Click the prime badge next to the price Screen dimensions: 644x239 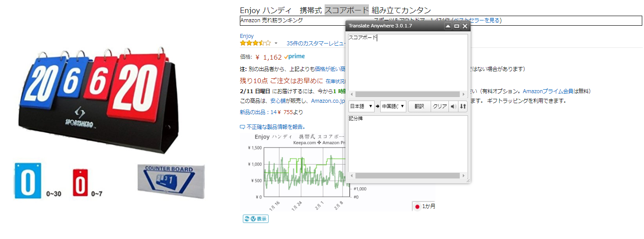pos(295,57)
